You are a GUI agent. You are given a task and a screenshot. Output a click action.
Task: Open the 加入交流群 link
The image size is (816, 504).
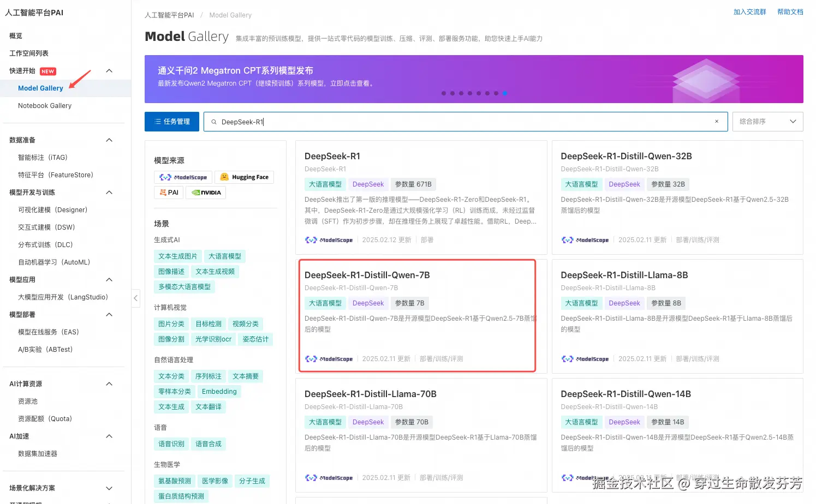[x=750, y=12]
